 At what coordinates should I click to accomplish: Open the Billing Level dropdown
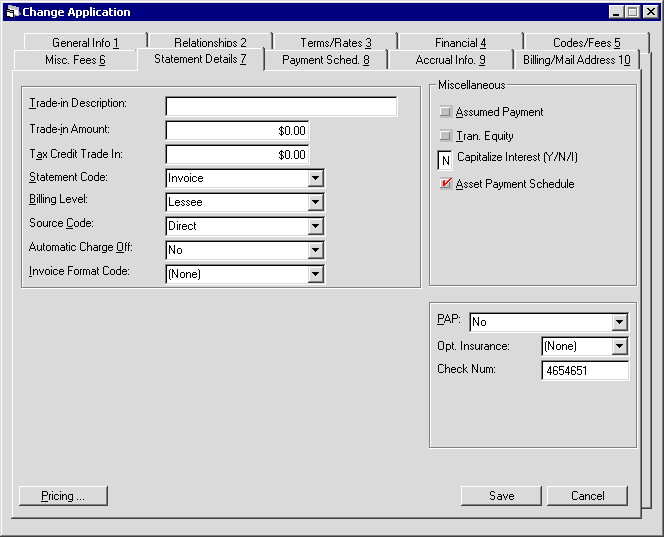coord(315,202)
